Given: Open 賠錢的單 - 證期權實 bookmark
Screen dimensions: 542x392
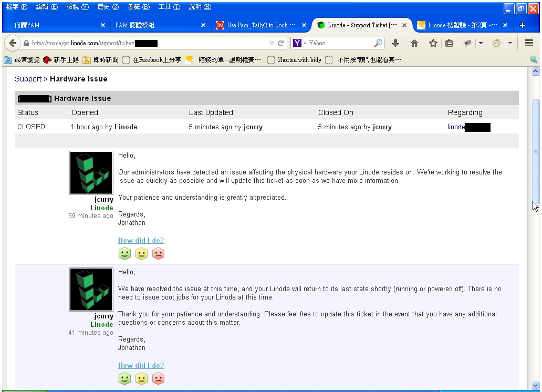Looking at the screenshot, I should click(223, 60).
